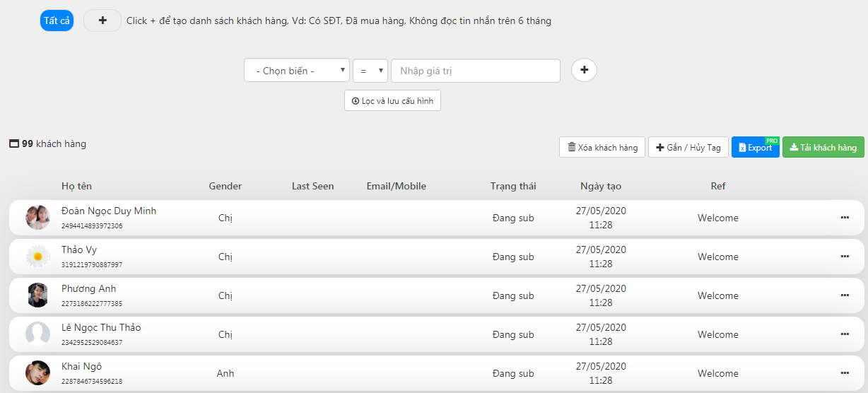Viewport: 868px width, 393px height.
Task: Click the "Gender" column header
Action: (x=225, y=186)
